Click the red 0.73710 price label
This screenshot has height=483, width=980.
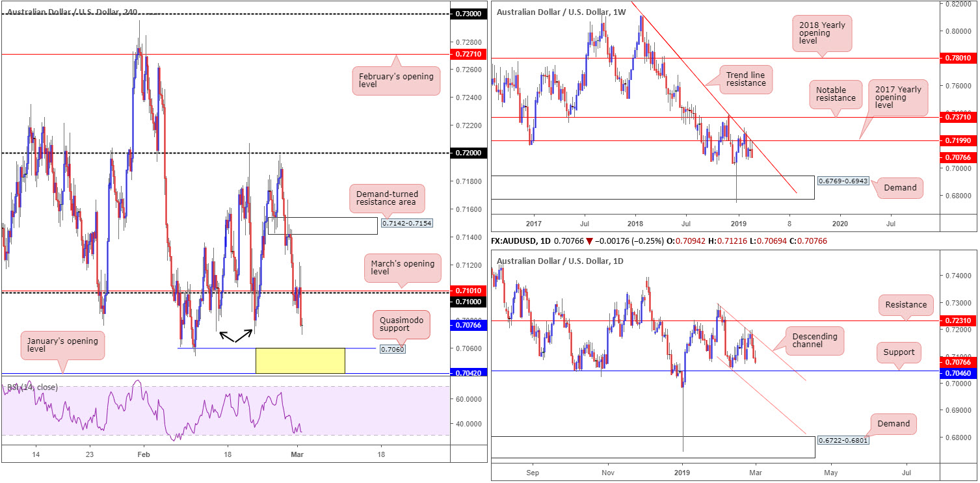[x=959, y=117]
